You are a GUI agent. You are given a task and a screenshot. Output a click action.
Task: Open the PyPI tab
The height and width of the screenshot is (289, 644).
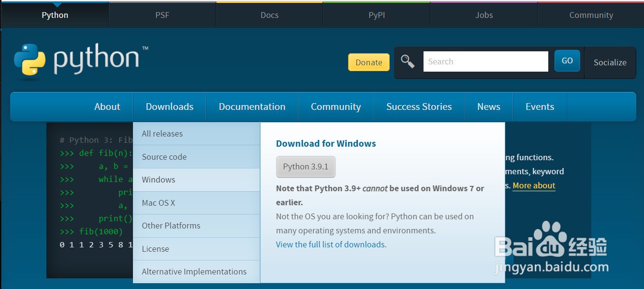376,15
